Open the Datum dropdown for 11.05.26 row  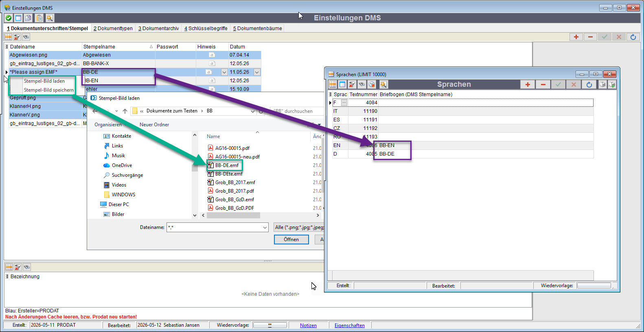coord(257,72)
